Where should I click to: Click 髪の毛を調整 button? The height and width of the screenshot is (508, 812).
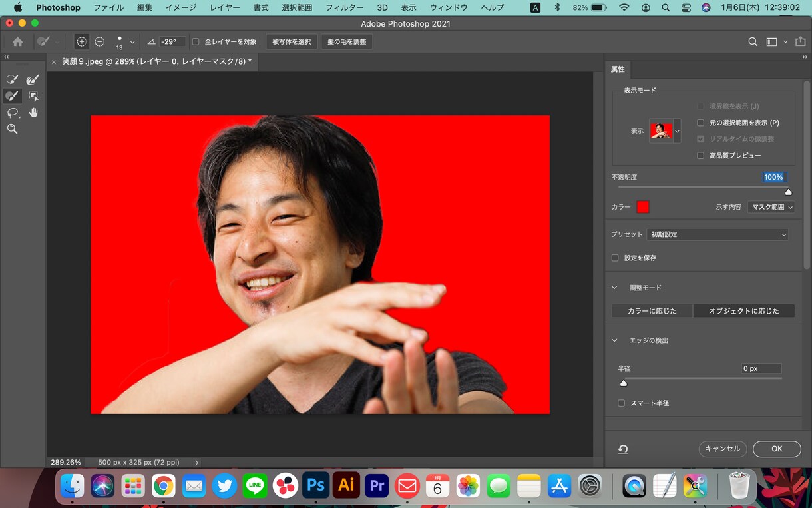[x=346, y=41]
